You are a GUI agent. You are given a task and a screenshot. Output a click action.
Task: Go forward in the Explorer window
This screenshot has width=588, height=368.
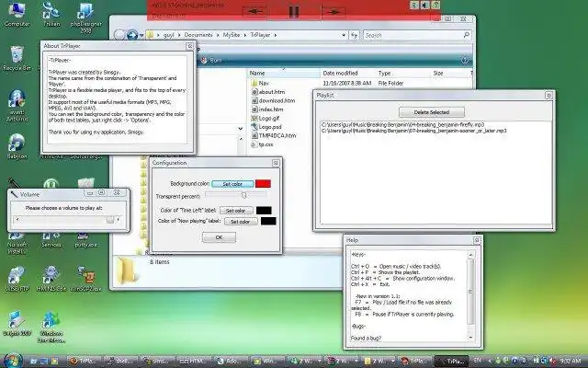[132, 35]
